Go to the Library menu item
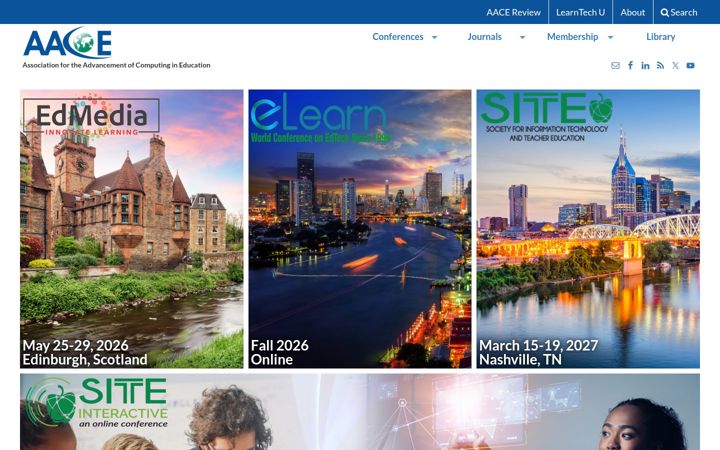This screenshot has height=450, width=720. click(x=660, y=37)
